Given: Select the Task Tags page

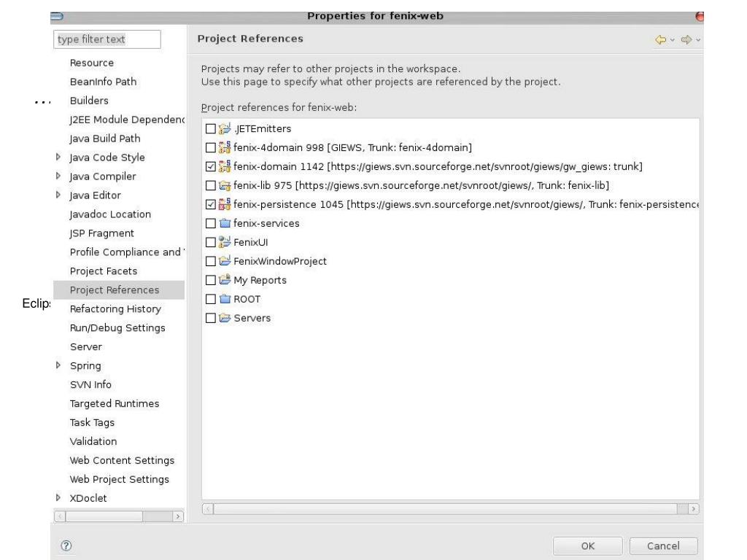Looking at the screenshot, I should point(93,423).
